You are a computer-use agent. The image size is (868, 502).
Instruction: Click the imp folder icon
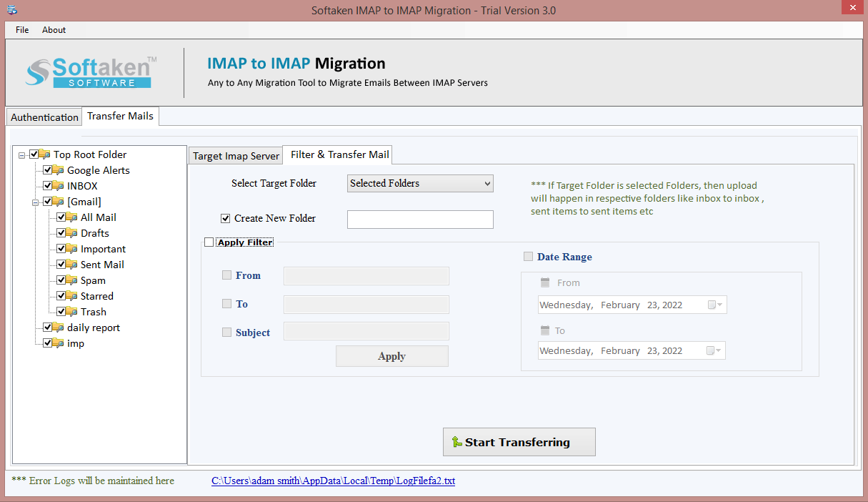(58, 343)
